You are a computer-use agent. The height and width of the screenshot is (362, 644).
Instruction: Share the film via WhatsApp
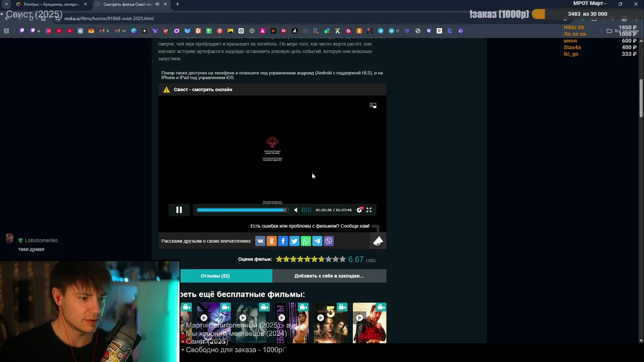tap(306, 241)
